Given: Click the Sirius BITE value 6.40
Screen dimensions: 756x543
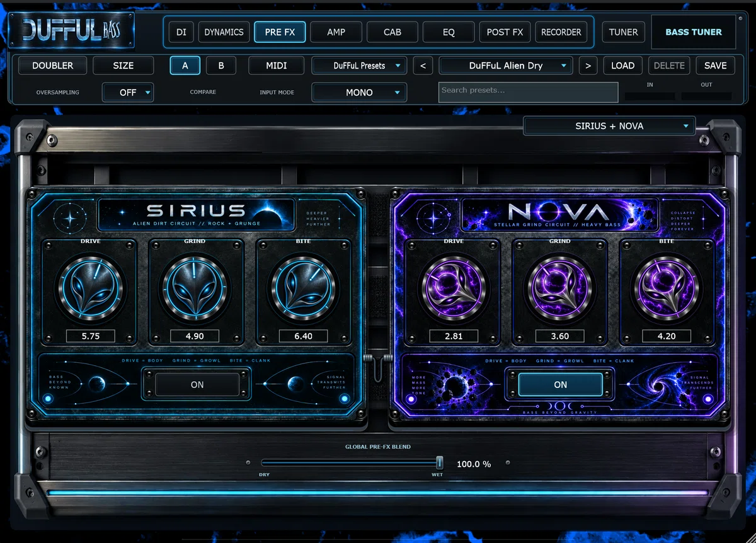Looking at the screenshot, I should pyautogui.click(x=304, y=336).
